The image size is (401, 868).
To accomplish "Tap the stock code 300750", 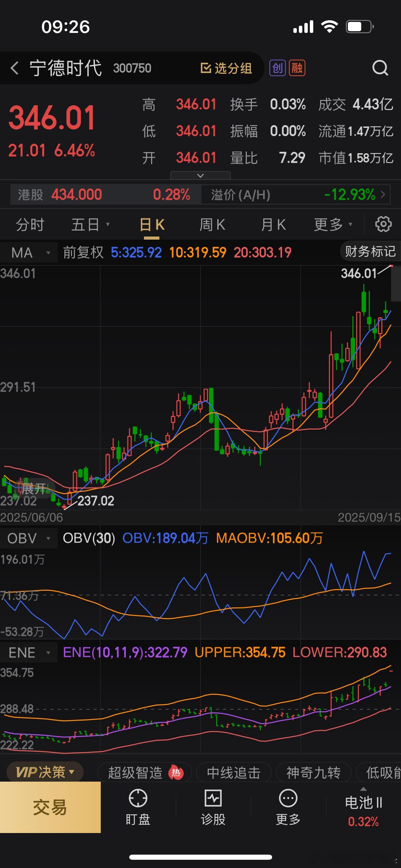I will (x=132, y=68).
